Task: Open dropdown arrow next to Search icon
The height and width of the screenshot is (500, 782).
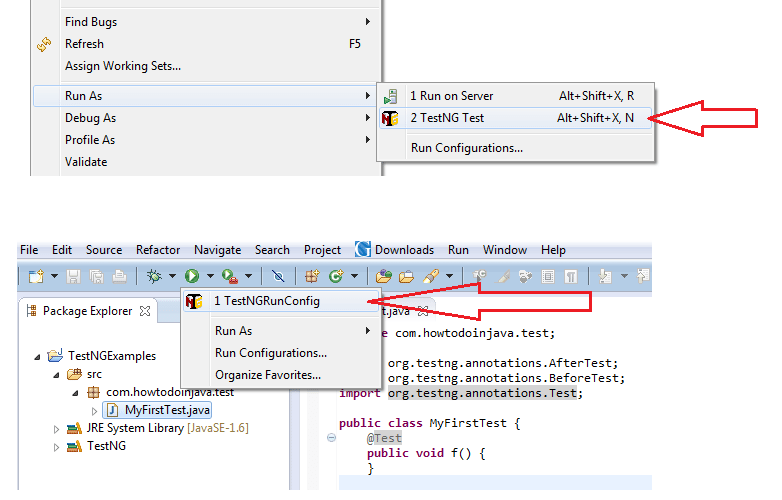Action: click(449, 276)
